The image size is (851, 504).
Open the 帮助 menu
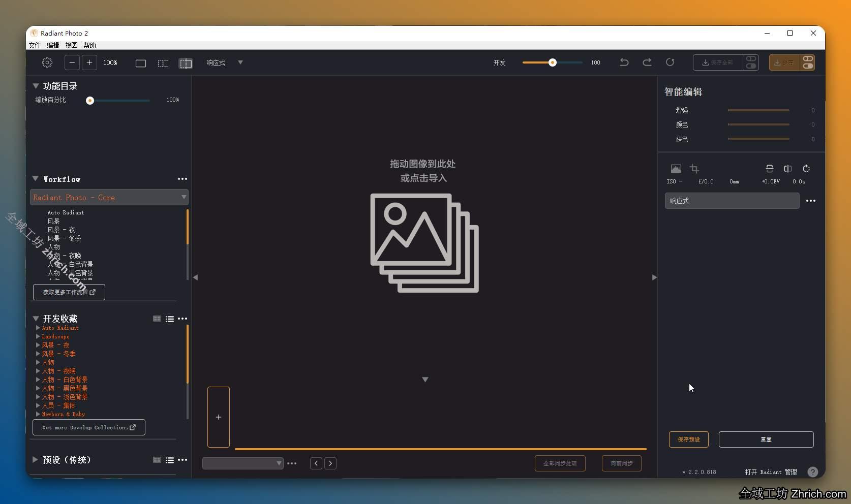pos(89,45)
